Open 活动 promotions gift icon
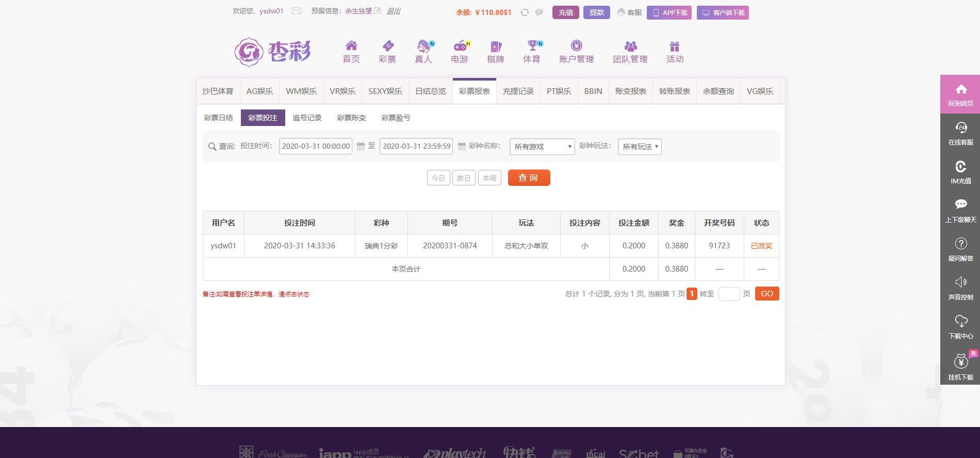Viewport: 980px width, 458px height. 675,52
